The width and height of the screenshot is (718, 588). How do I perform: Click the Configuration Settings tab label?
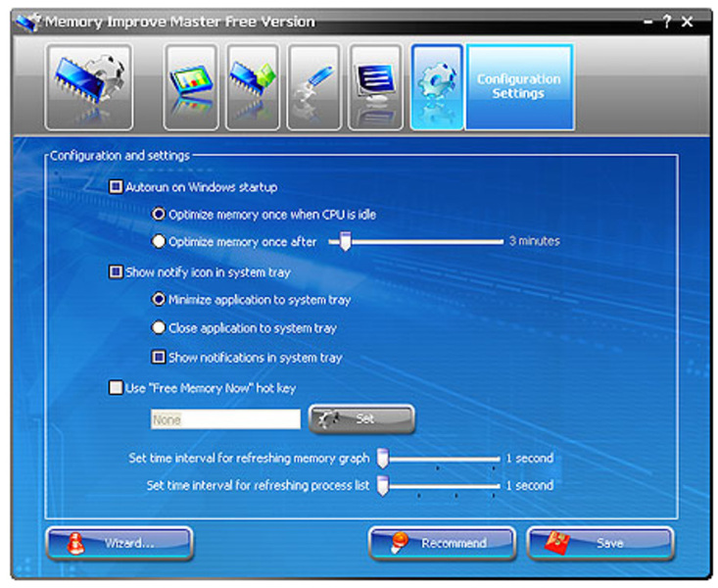click(x=519, y=87)
